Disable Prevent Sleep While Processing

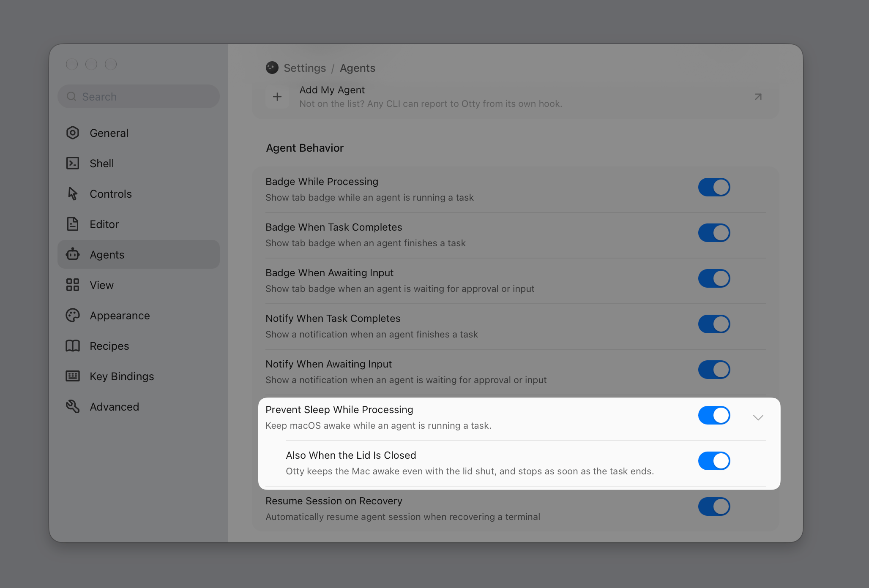714,415
